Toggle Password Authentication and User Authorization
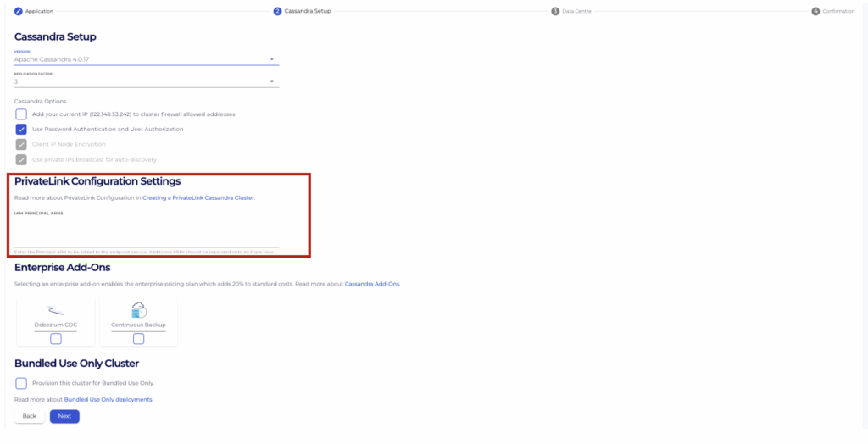Screen dimensions: 868x444 (21, 130)
